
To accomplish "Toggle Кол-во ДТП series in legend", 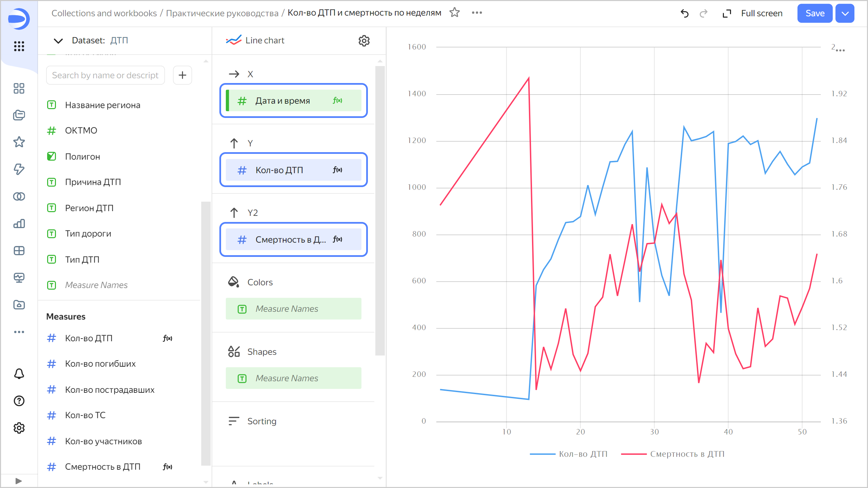I will click(583, 454).
